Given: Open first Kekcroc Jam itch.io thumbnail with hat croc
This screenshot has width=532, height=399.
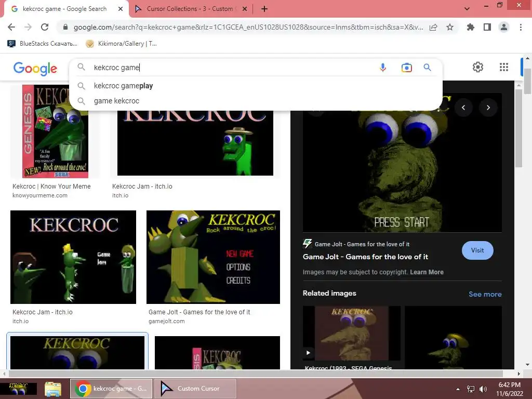Looking at the screenshot, I should 195,142.
